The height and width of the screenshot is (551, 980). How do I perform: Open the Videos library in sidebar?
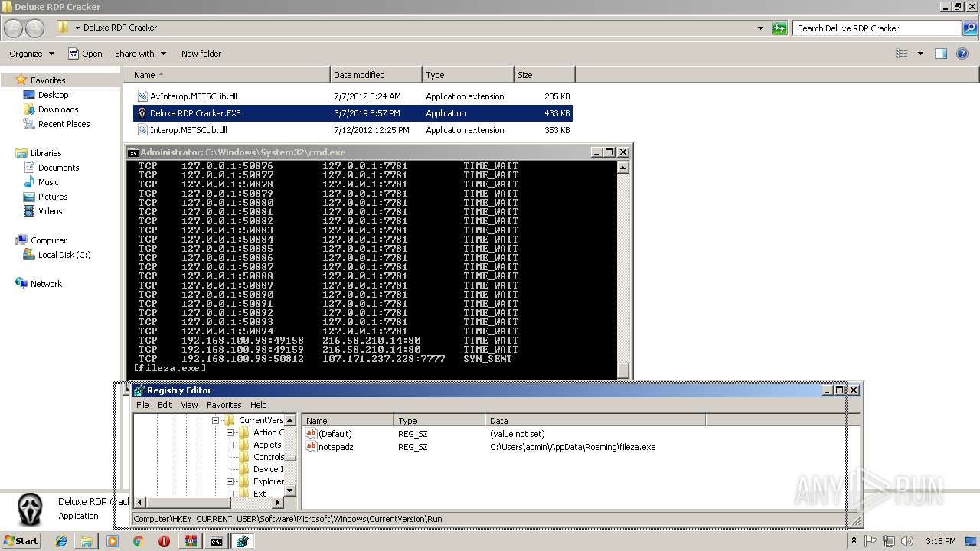(51, 211)
